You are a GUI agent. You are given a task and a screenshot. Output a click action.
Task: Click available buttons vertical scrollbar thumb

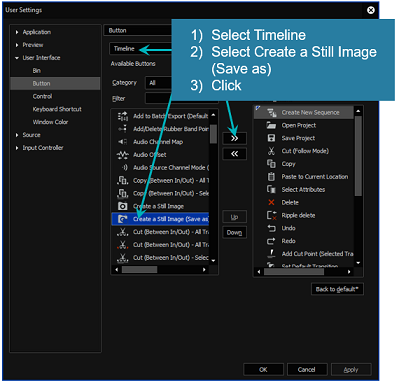point(213,134)
